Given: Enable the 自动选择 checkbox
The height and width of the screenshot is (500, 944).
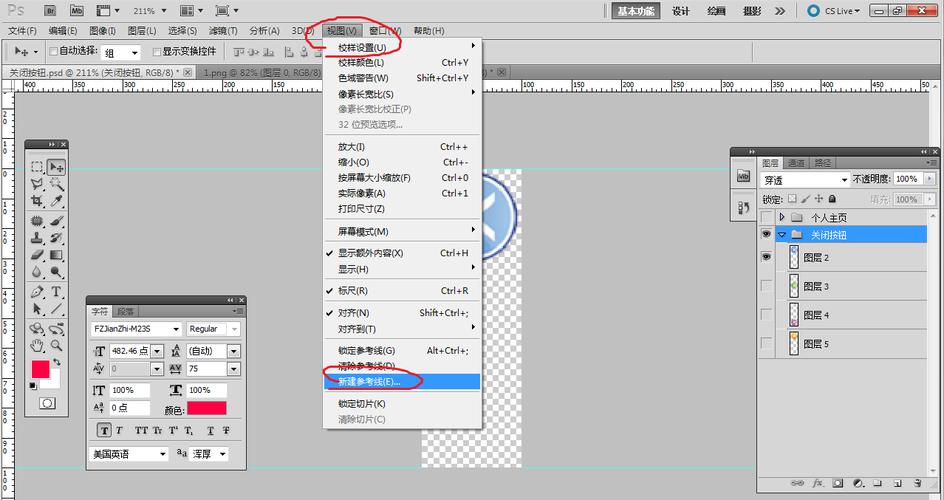Looking at the screenshot, I should [x=53, y=52].
